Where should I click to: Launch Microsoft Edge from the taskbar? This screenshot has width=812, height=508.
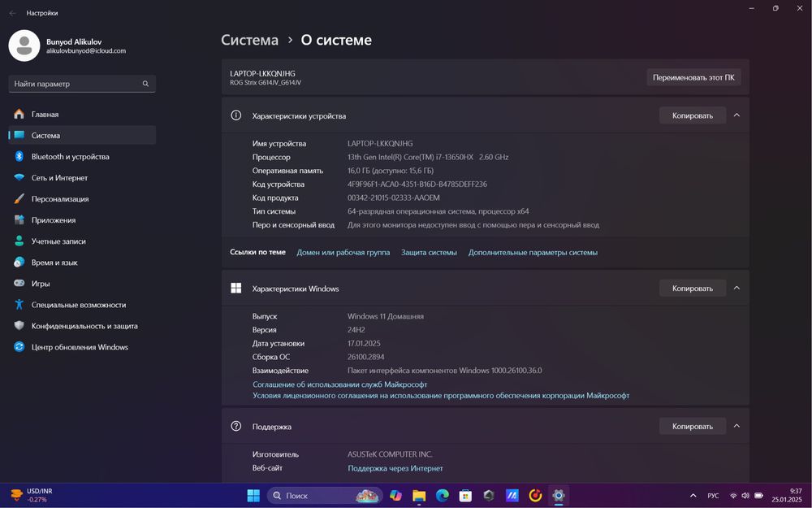(443, 496)
